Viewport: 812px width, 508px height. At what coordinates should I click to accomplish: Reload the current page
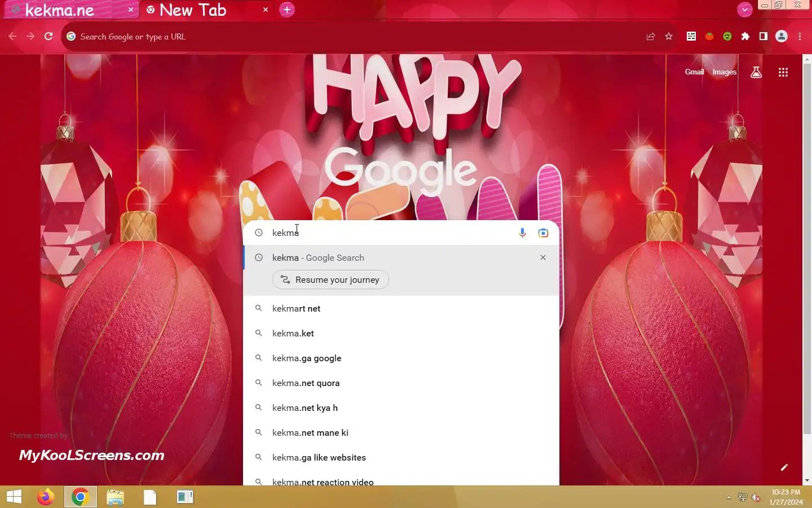tap(48, 36)
